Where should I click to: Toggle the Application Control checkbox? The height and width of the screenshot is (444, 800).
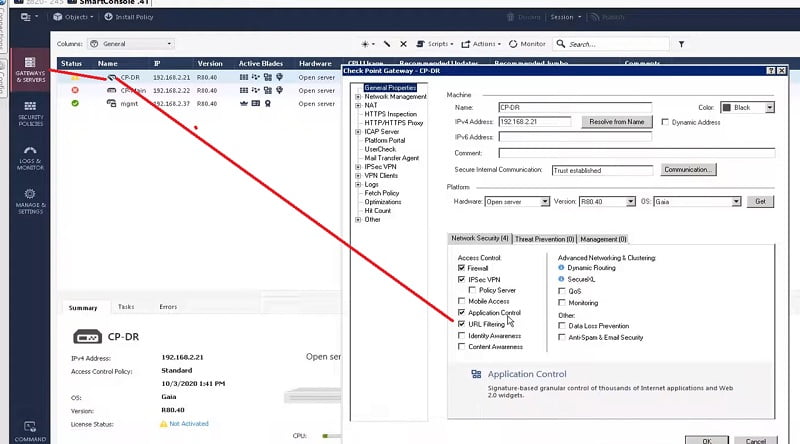pos(461,312)
